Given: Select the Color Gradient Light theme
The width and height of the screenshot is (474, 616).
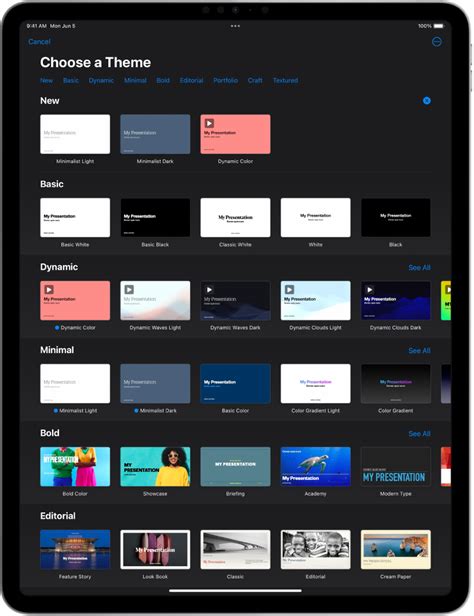Looking at the screenshot, I should tap(315, 383).
